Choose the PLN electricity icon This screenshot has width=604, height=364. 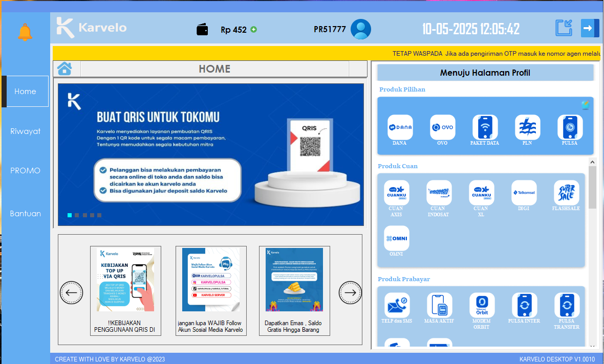tap(527, 127)
